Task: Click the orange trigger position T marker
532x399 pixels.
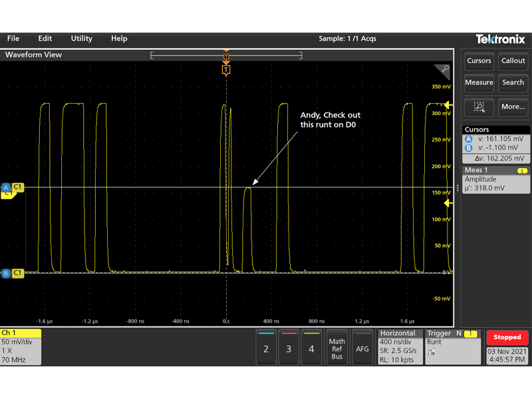Action: (x=226, y=69)
